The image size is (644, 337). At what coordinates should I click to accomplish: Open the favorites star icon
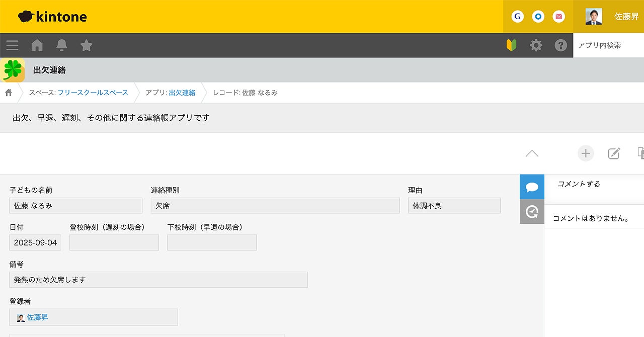(x=87, y=45)
